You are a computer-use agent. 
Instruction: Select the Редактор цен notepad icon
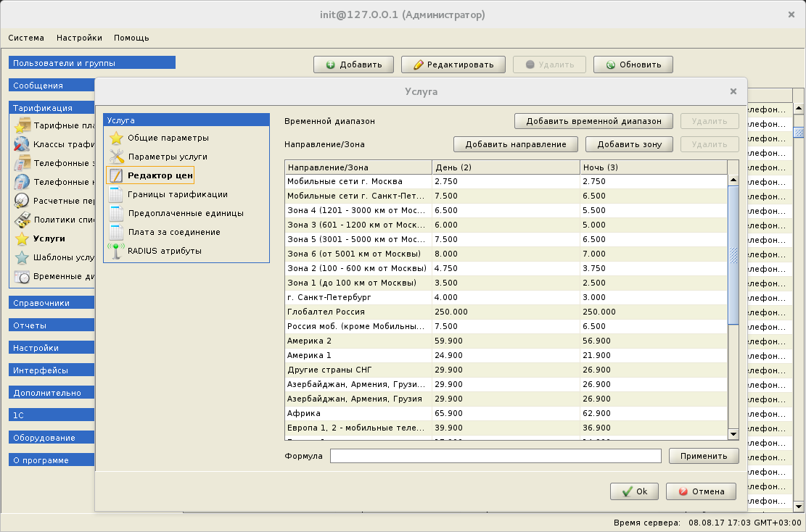116,175
